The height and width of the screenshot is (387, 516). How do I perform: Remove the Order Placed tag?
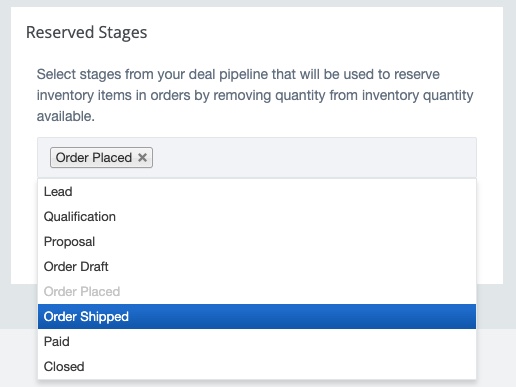click(142, 157)
